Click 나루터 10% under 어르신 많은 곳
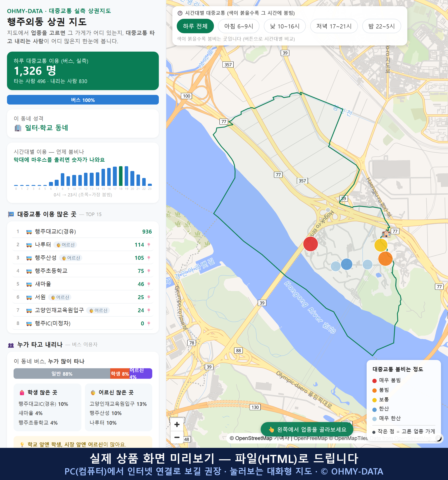The width and height of the screenshot is (448, 480). 103,423
